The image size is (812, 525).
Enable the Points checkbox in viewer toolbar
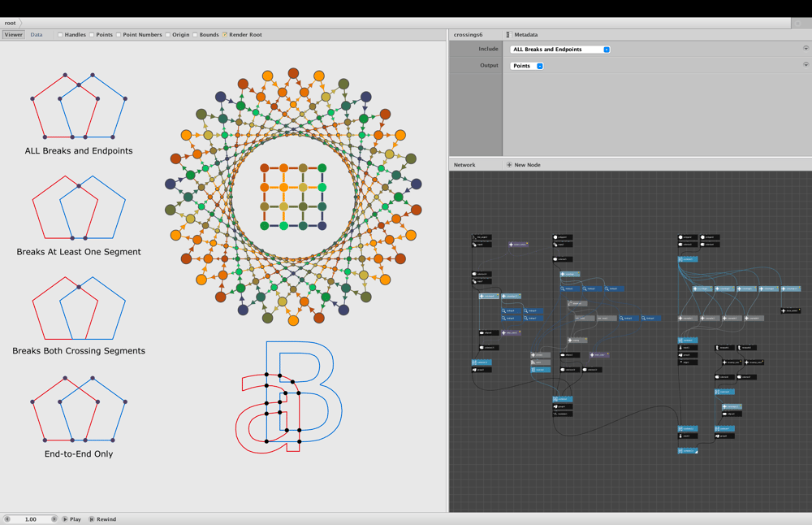(x=92, y=35)
